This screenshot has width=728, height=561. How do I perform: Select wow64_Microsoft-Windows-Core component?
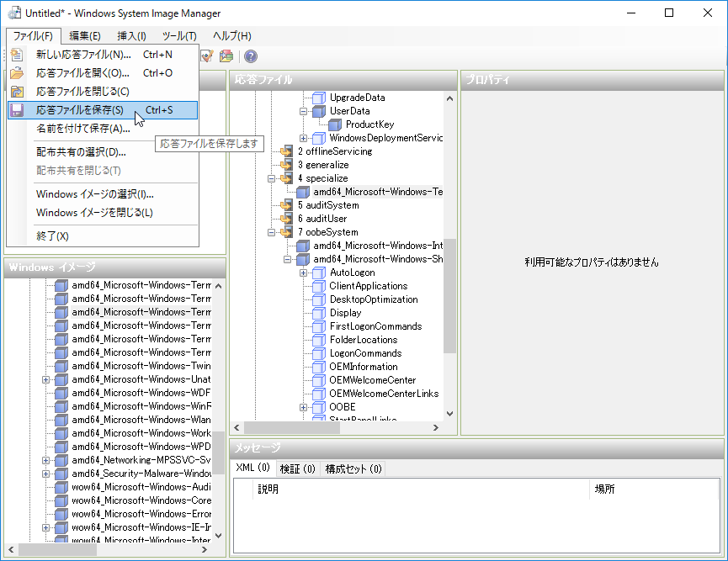coord(141,500)
